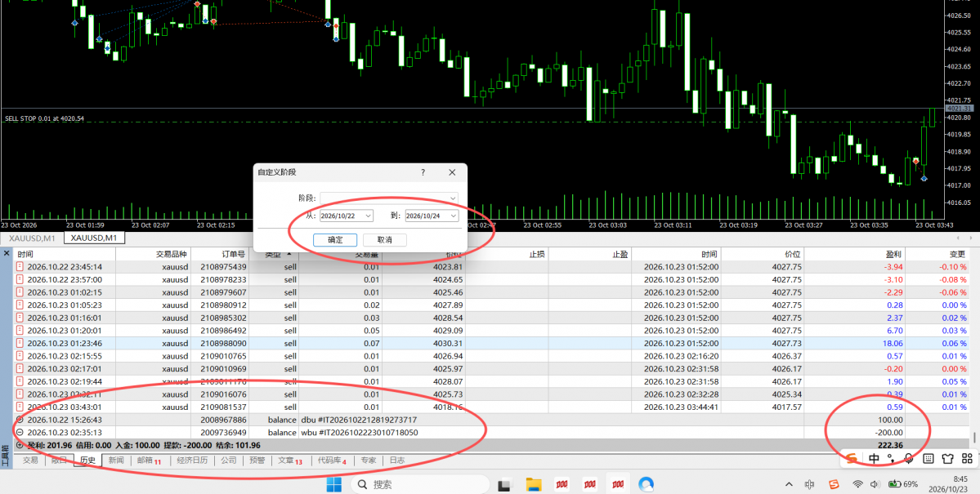Screen dimensions: 980x494
Task: Open the 日志 tab
Action: click(397, 461)
